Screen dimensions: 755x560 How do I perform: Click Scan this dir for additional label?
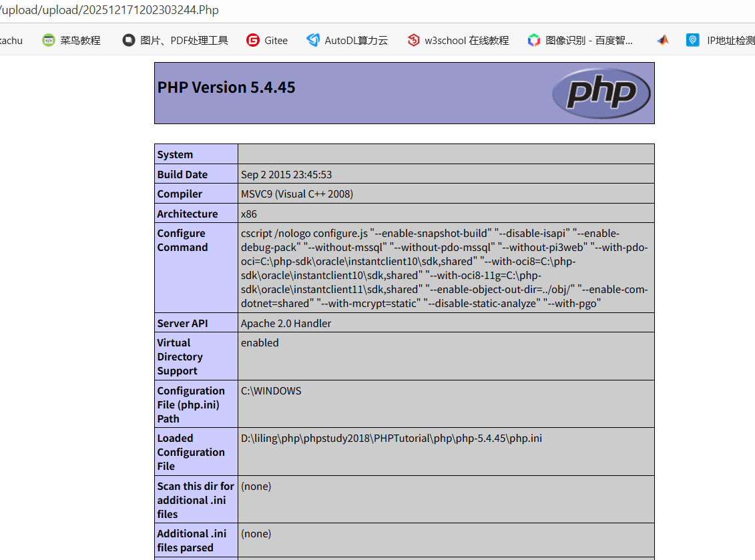(x=196, y=500)
